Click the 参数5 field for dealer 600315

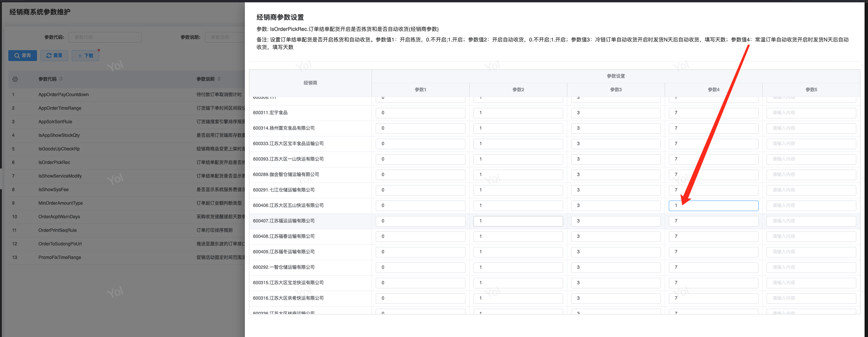811,283
